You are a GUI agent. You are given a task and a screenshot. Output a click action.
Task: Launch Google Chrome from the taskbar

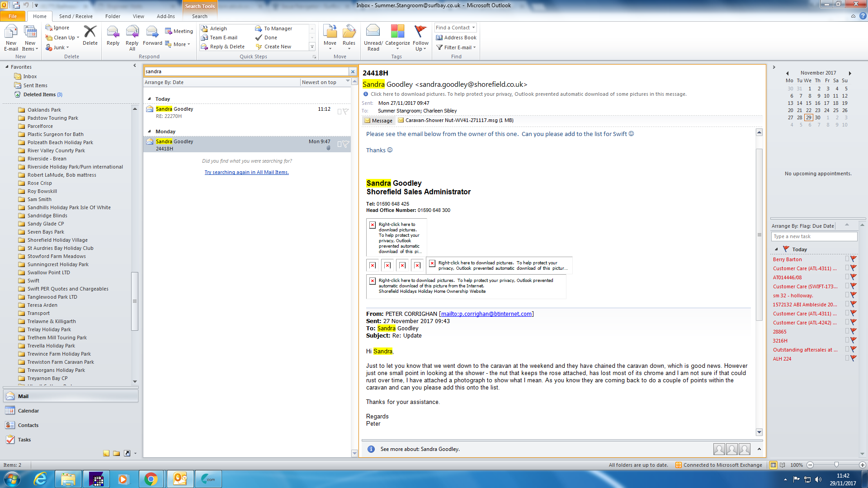click(151, 479)
